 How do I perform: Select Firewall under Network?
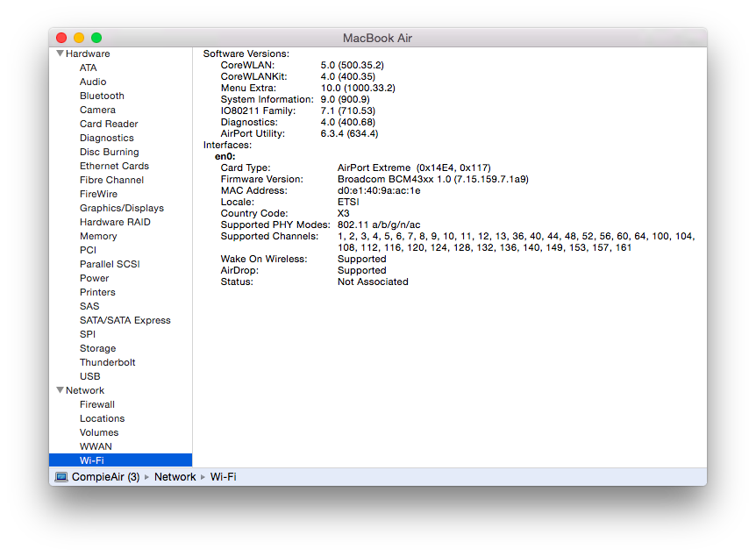pyautogui.click(x=97, y=404)
